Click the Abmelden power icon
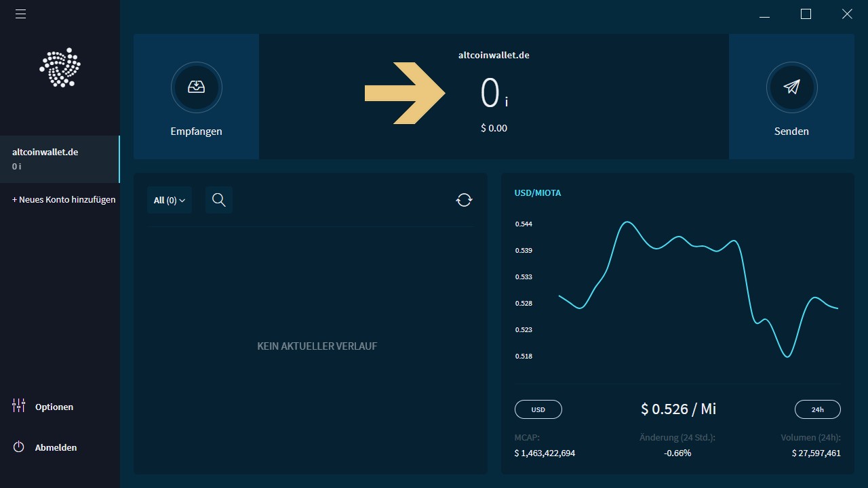The image size is (868, 488). tap(19, 447)
